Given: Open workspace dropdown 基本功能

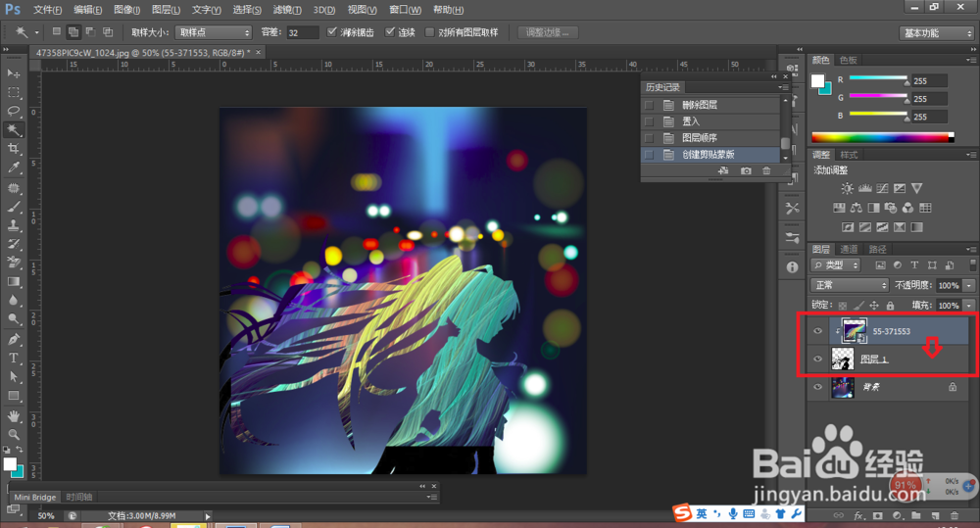Looking at the screenshot, I should [x=936, y=33].
